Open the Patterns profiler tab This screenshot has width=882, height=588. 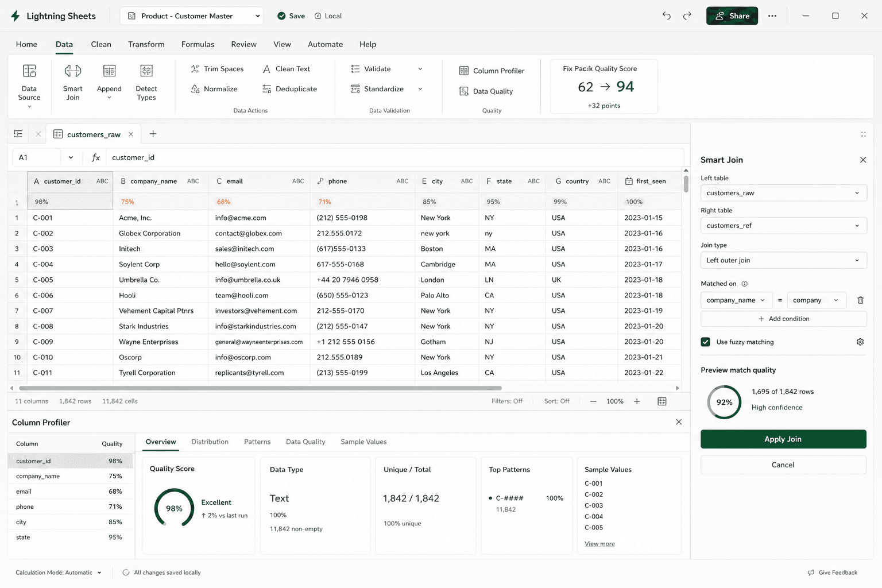[257, 442]
